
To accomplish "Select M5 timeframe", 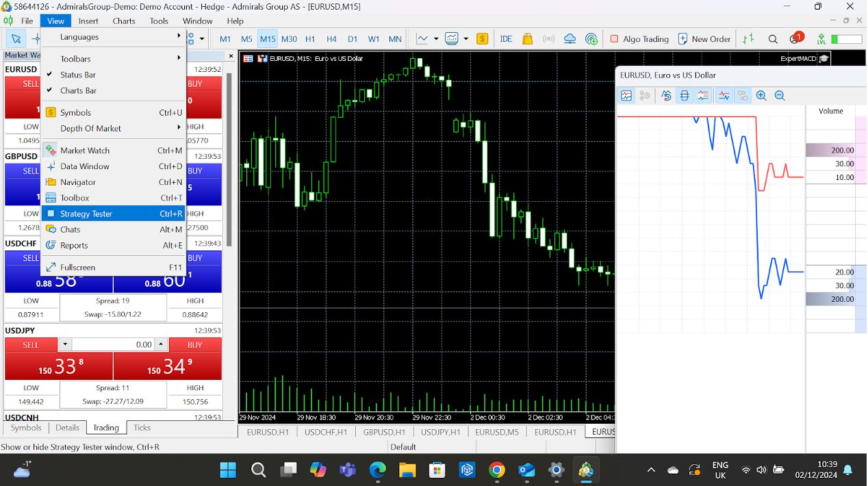I will [246, 39].
